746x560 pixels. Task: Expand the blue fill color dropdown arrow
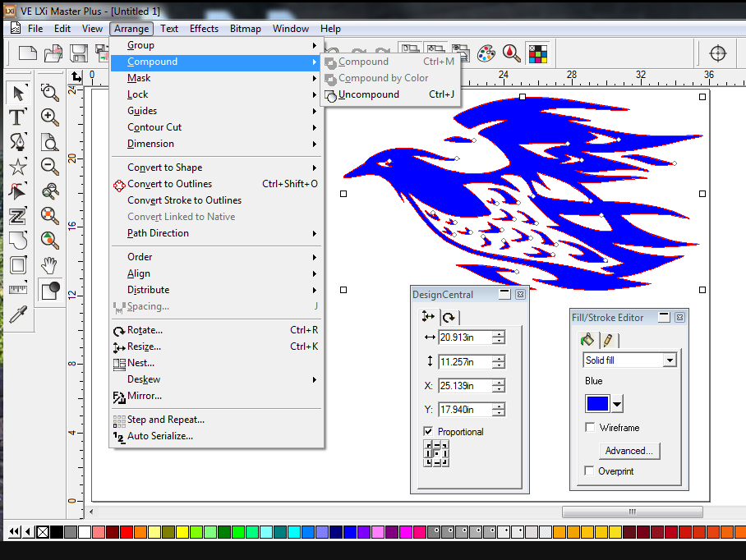click(618, 404)
